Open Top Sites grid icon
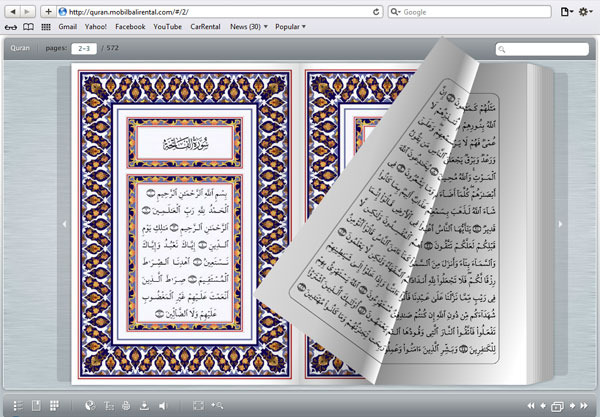Viewport: 600px width, 417px height. pos(46,27)
